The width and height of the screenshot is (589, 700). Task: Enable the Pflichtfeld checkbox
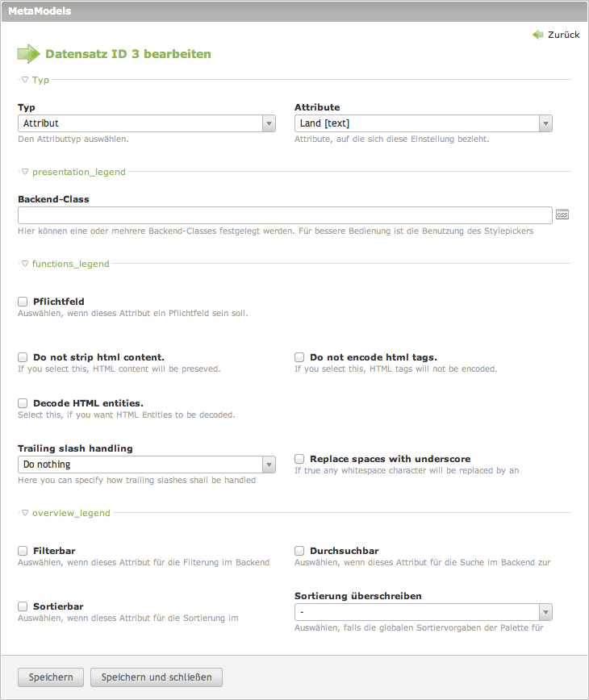point(23,302)
